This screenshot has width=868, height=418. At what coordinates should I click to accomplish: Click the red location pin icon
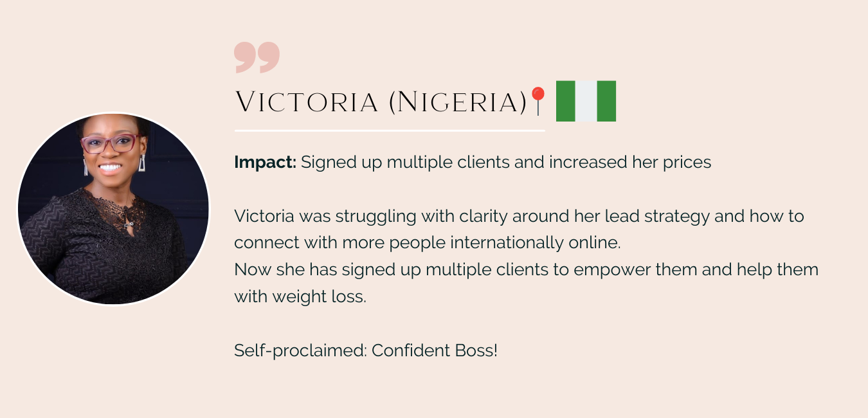[x=538, y=101]
